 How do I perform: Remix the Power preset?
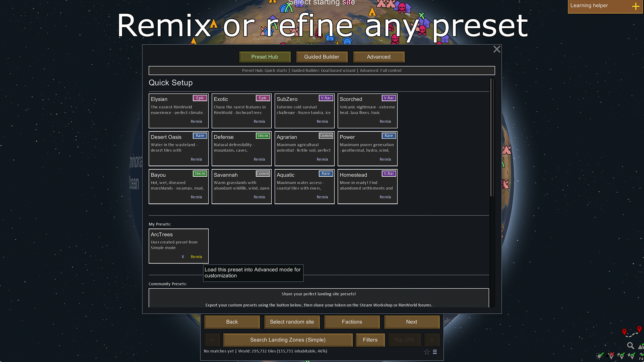(385, 160)
